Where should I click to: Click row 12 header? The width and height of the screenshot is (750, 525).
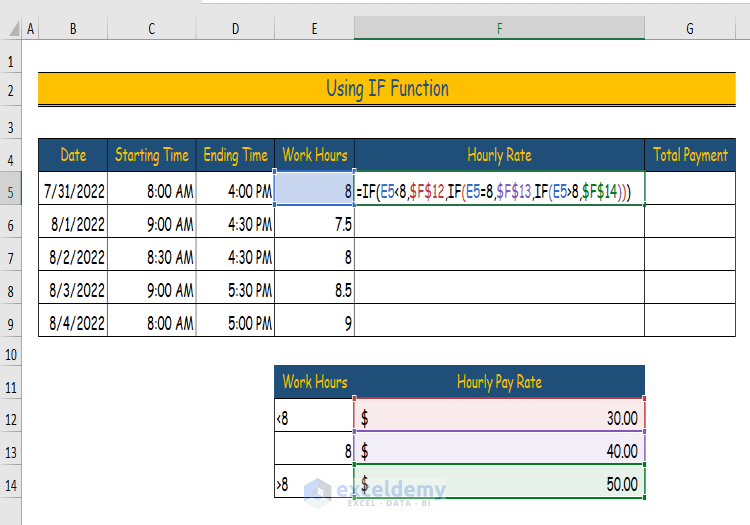pyautogui.click(x=11, y=417)
